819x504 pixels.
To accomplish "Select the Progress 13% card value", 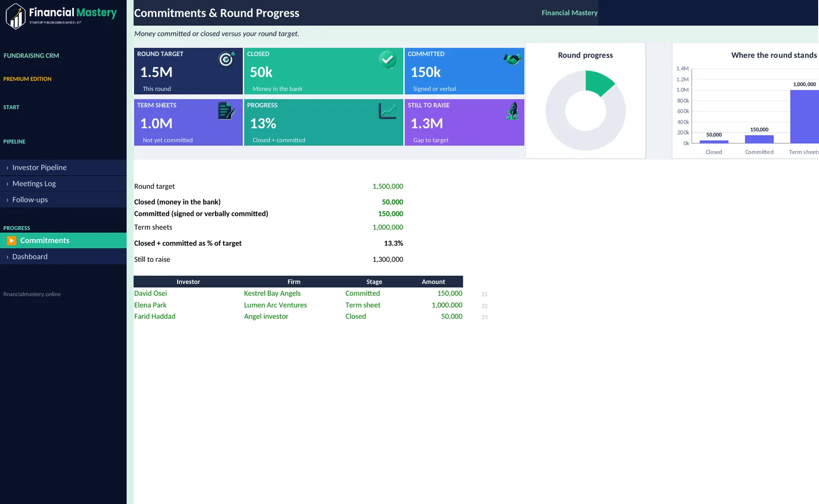I will (x=263, y=123).
